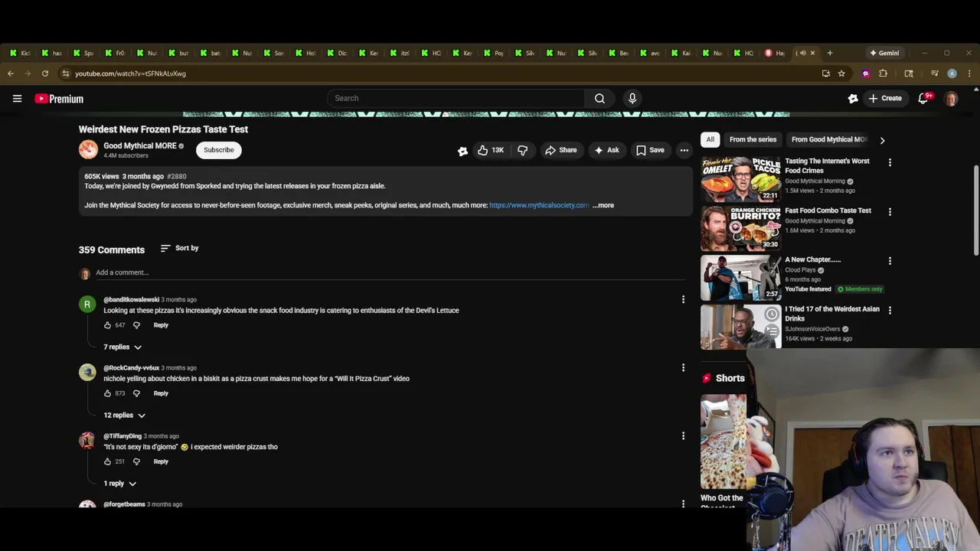Like the @TiffanyDing comment

[107, 461]
